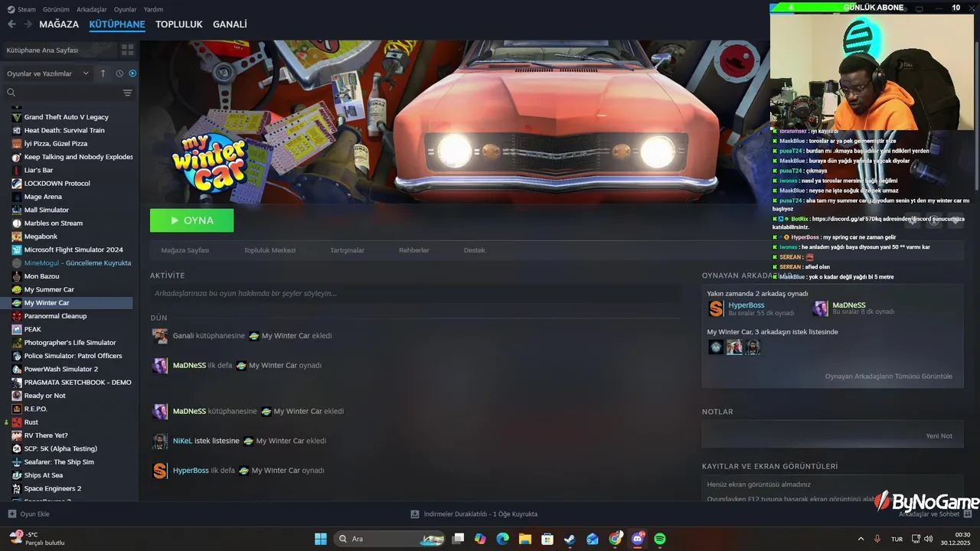Click the library search magnifier
This screenshot has height=551, width=980.
coord(11,93)
